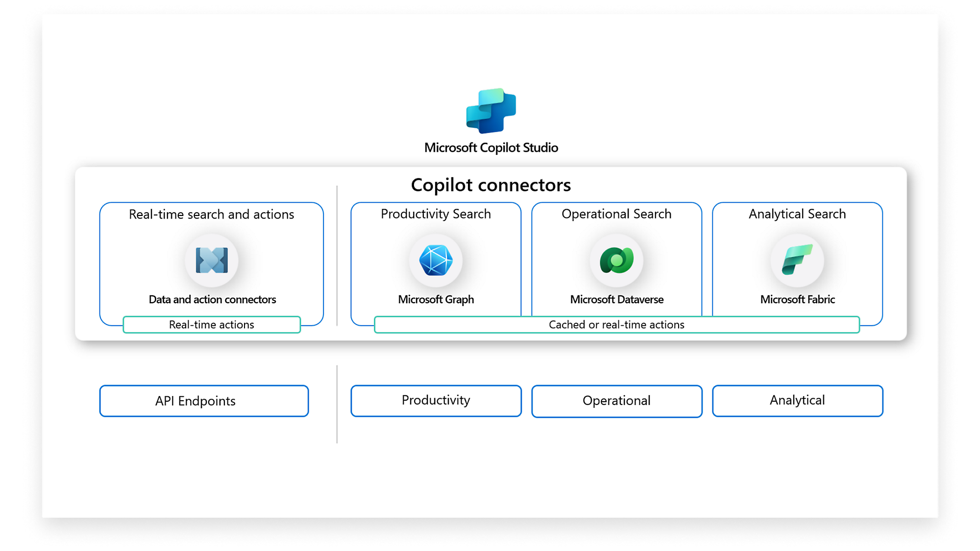980x551 pixels.
Task: Click the Real-time actions bar
Action: point(212,324)
